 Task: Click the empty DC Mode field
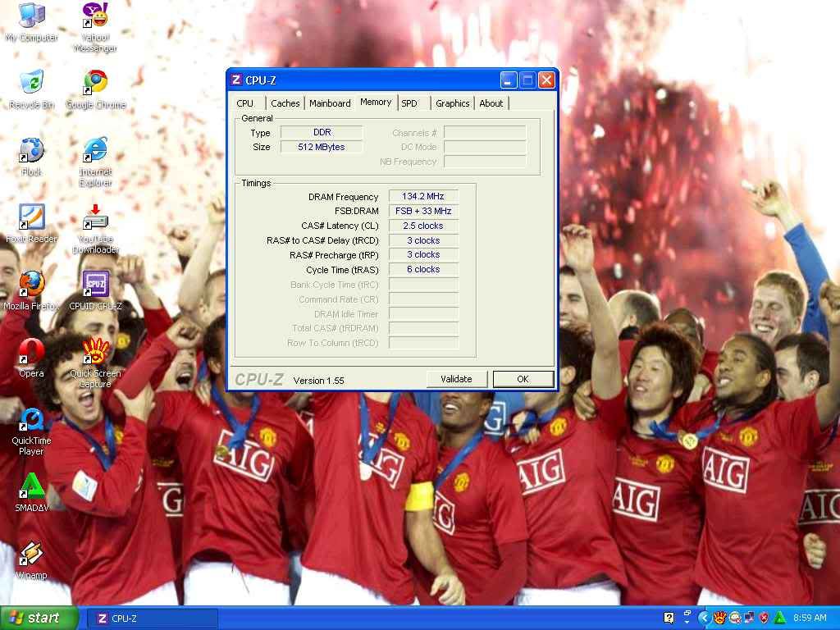(x=485, y=147)
